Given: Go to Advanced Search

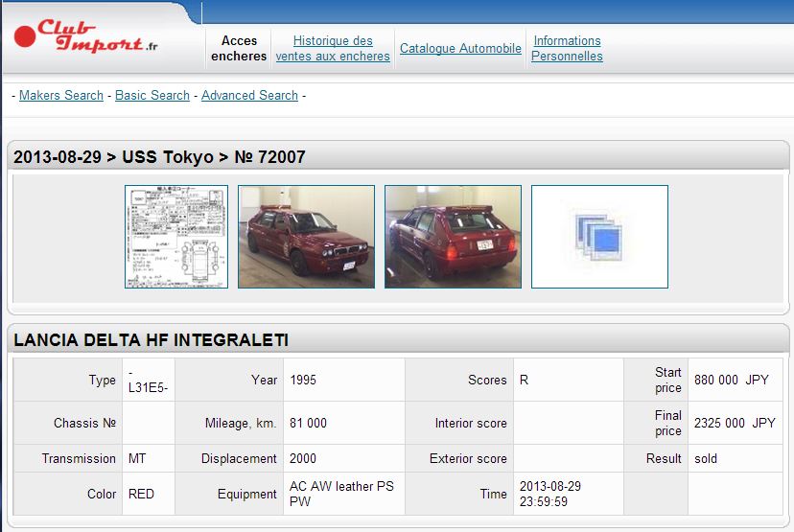Looking at the screenshot, I should 249,95.
